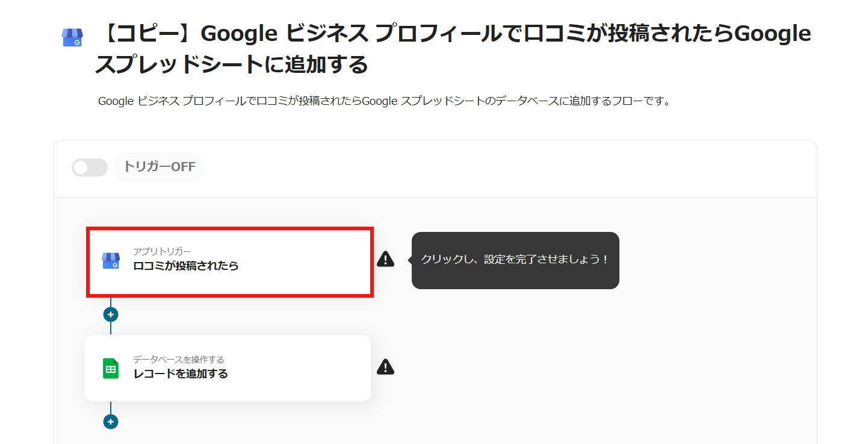Click the warning icon beside 口コミが投稿されたら
The image size is (868, 444).
[x=385, y=259]
